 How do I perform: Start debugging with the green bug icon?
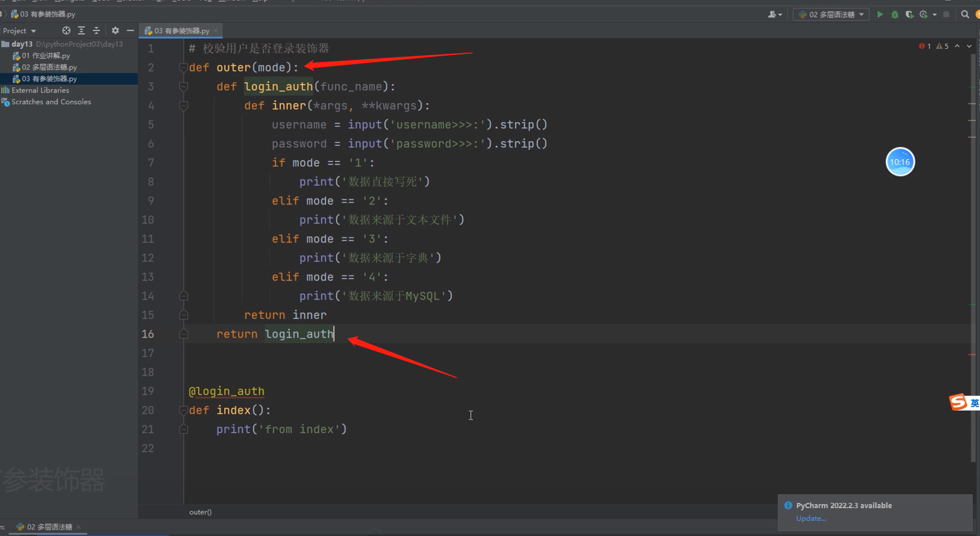(x=895, y=15)
